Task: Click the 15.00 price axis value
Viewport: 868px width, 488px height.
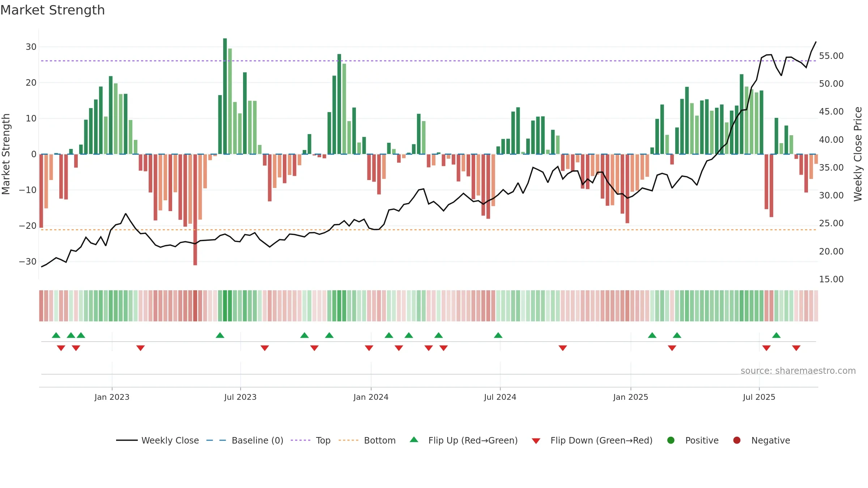Action: [831, 279]
